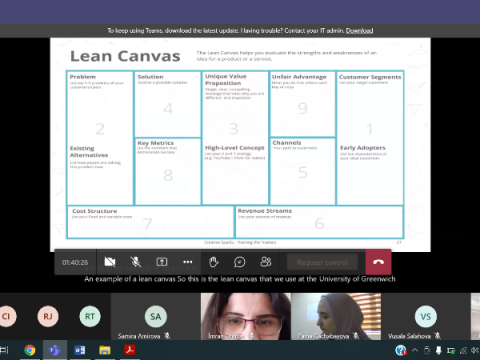Screen dimensions: 480x360
Task: Click the High-Level Concept heading
Action: (x=235, y=148)
